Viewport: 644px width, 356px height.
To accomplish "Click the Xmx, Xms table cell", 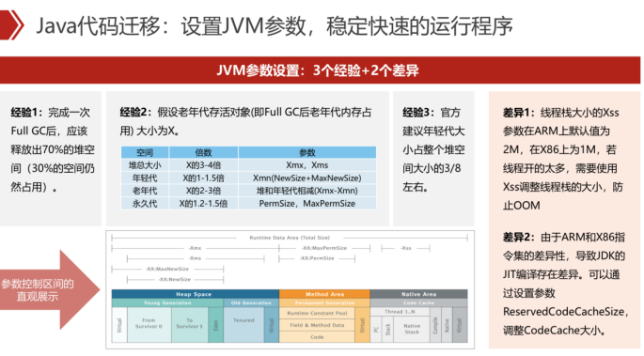I will click(307, 165).
